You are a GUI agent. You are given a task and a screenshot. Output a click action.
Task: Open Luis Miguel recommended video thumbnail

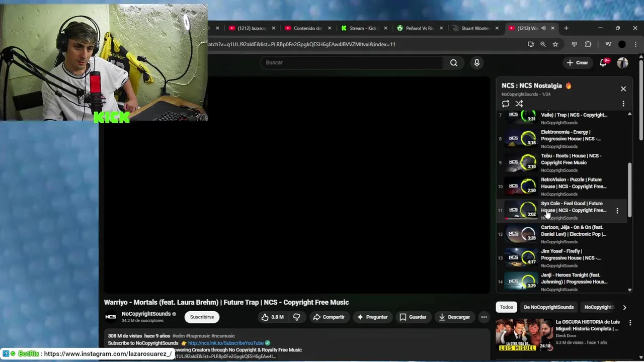tap(524, 334)
